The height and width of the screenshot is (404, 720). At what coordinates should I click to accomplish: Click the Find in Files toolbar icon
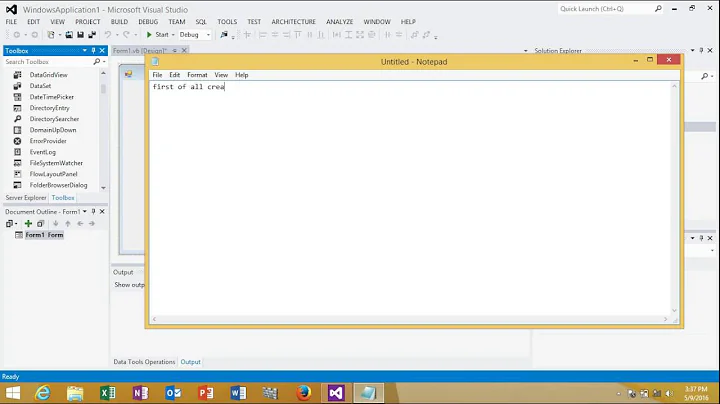(224, 35)
